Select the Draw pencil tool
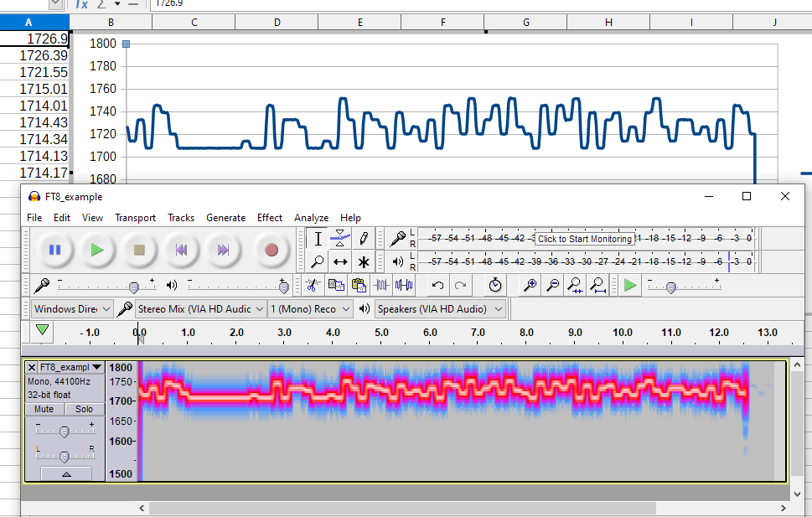 [364, 239]
